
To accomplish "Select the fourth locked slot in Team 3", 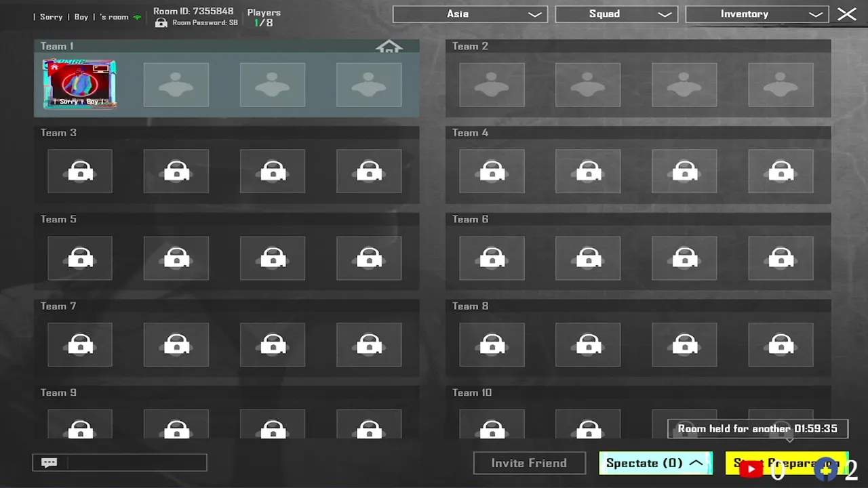I will [369, 171].
